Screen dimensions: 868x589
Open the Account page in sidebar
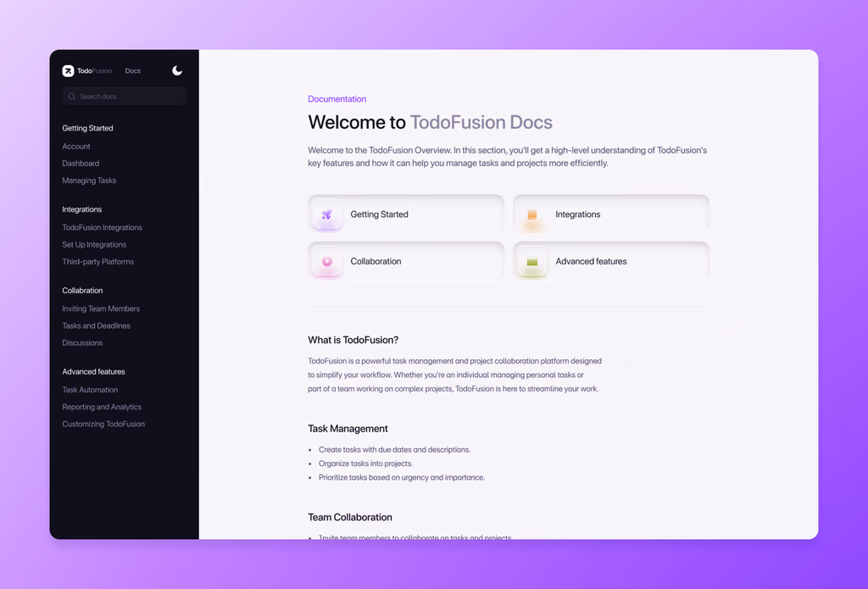tap(76, 147)
